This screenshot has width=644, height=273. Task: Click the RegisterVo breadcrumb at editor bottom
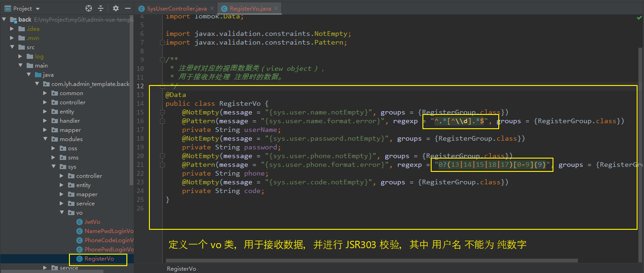pyautogui.click(x=181, y=269)
